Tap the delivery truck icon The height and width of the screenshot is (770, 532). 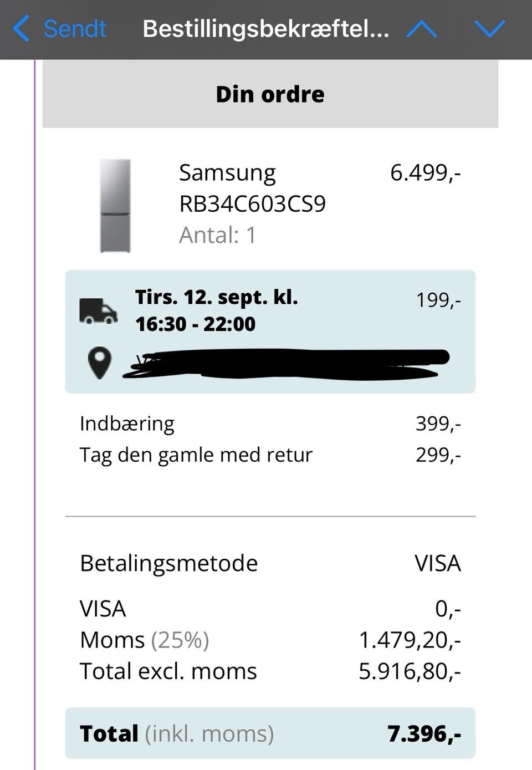98,311
